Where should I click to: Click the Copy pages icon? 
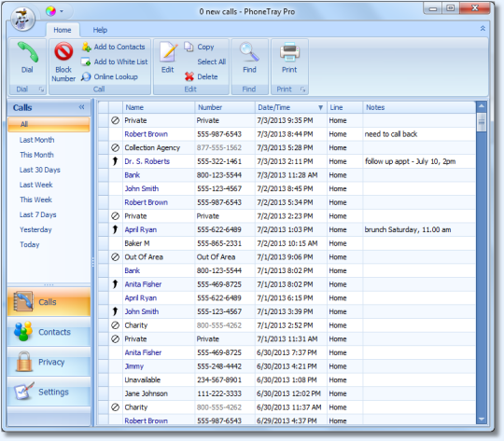(189, 47)
